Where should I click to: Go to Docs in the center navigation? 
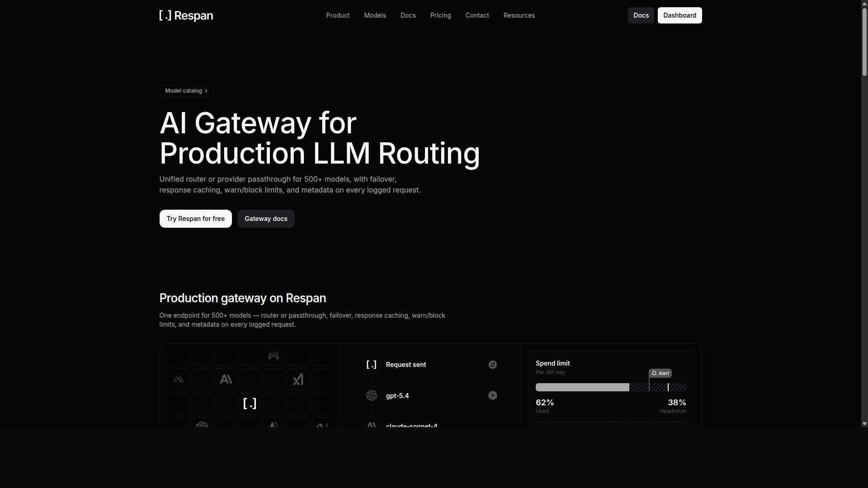pyautogui.click(x=408, y=15)
